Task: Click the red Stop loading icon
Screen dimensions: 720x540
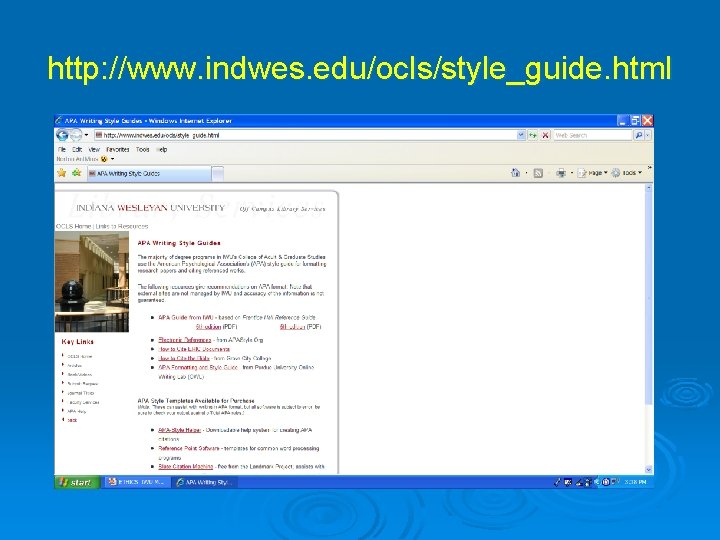Action: click(545, 135)
